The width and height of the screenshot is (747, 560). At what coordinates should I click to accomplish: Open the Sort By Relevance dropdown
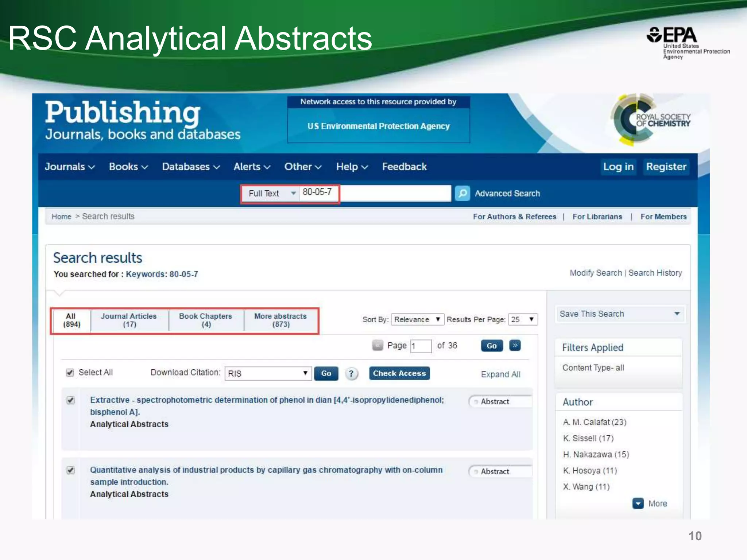click(x=417, y=319)
